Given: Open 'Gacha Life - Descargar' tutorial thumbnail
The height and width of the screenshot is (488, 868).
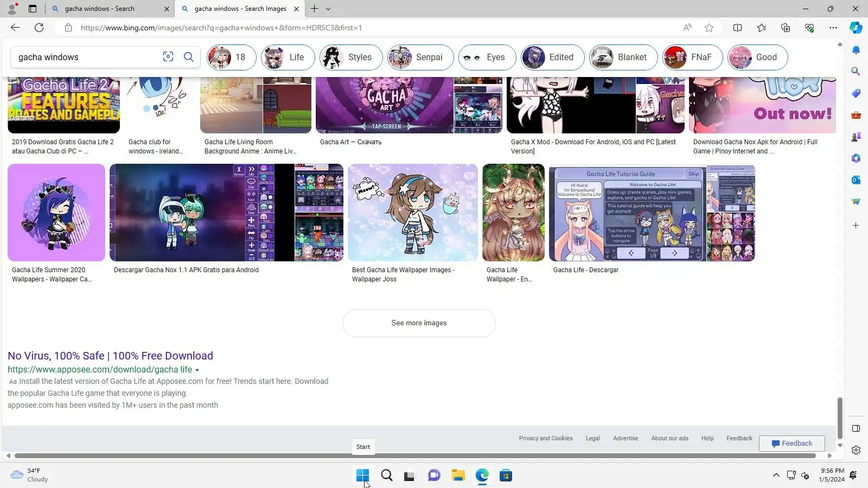Looking at the screenshot, I should pyautogui.click(x=652, y=213).
